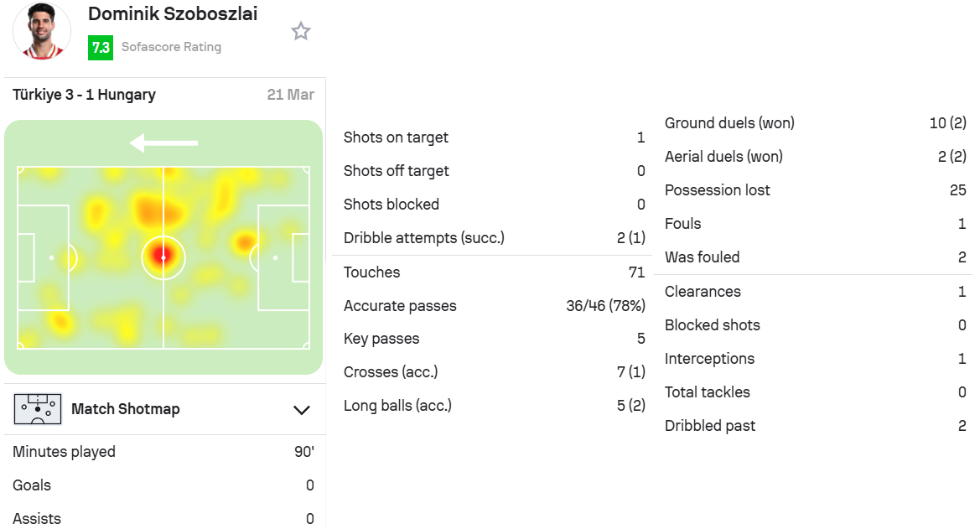Select the Match Shotmap label
The width and height of the screenshot is (980, 529).
126,409
